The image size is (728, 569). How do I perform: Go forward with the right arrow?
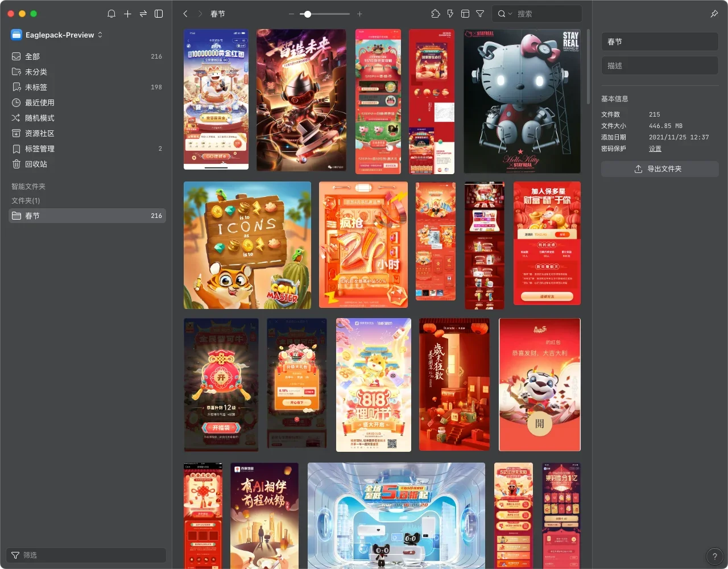tap(200, 14)
